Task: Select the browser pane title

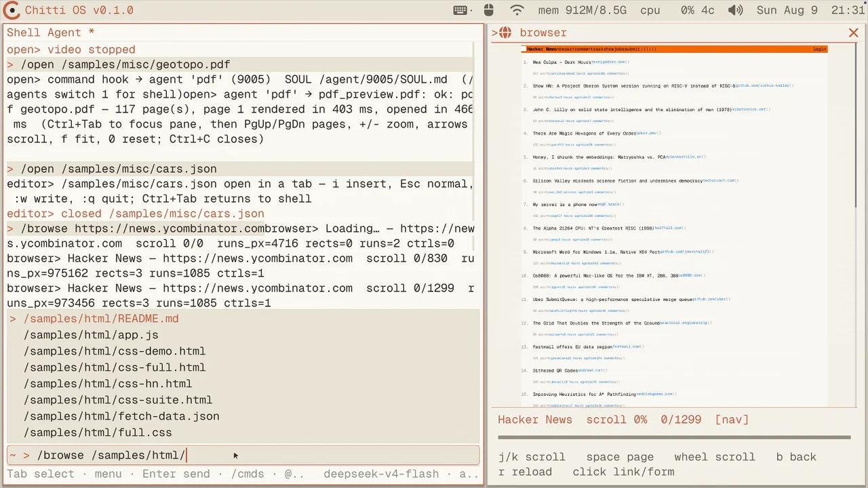Action: tap(543, 33)
